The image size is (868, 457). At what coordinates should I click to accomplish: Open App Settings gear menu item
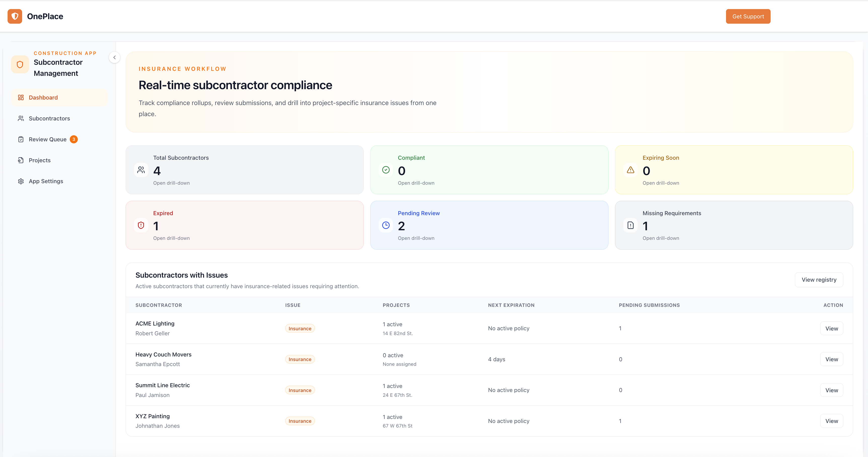(46, 181)
